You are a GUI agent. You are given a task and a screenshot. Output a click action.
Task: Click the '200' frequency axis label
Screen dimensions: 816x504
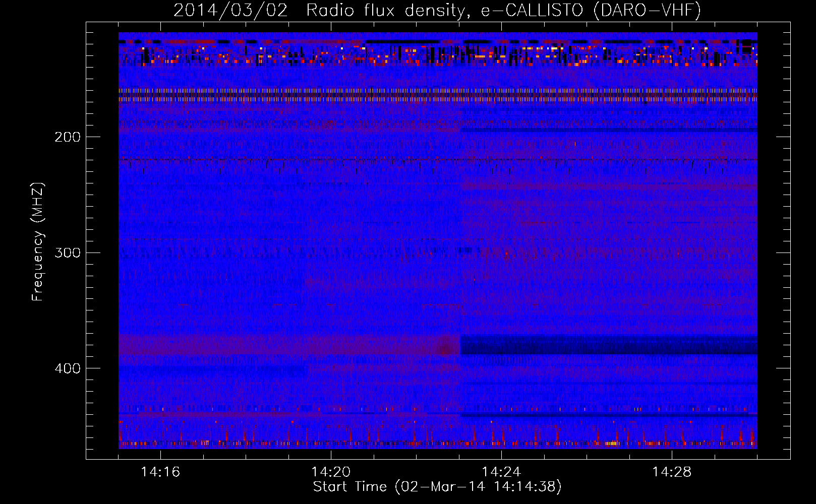tap(68, 137)
